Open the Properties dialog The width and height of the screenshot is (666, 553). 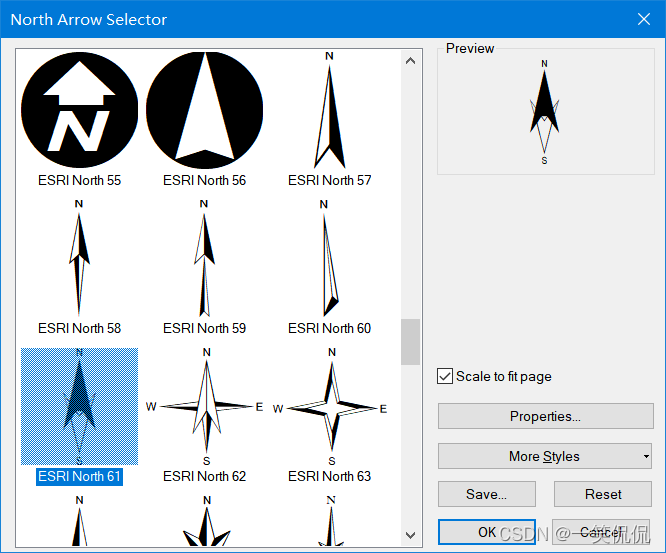coord(545,416)
